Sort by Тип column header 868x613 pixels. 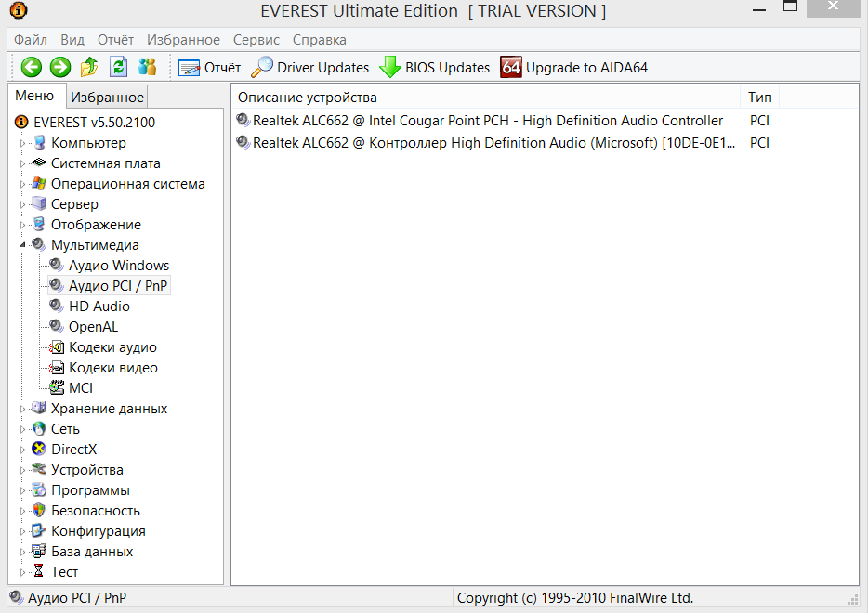[759, 98]
